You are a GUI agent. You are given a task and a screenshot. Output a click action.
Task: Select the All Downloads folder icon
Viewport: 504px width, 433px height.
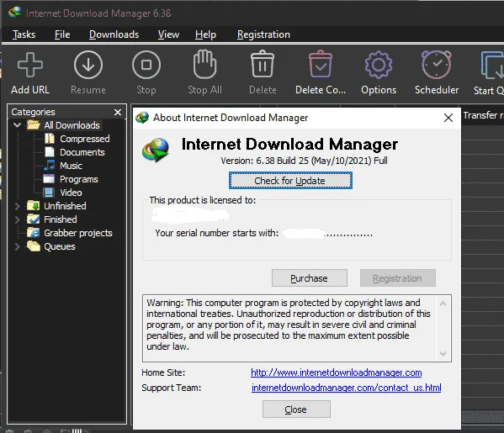[x=34, y=125]
